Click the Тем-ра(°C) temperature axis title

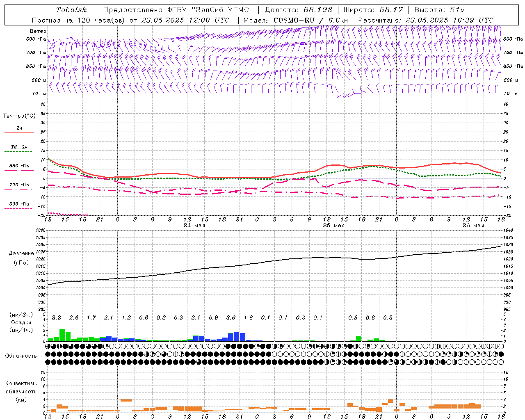(20, 116)
